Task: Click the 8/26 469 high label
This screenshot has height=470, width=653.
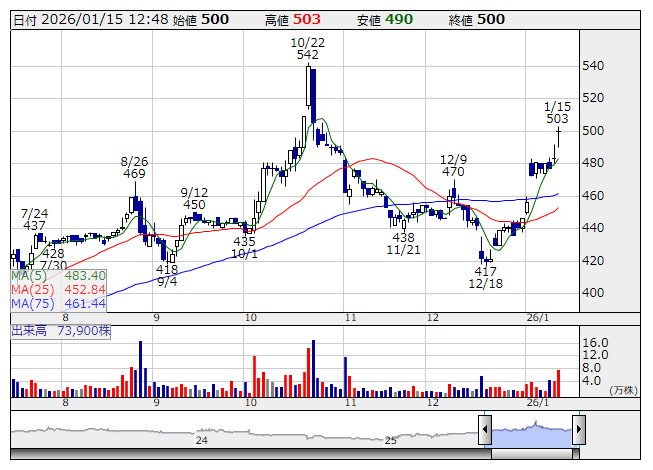Action: click(x=134, y=167)
